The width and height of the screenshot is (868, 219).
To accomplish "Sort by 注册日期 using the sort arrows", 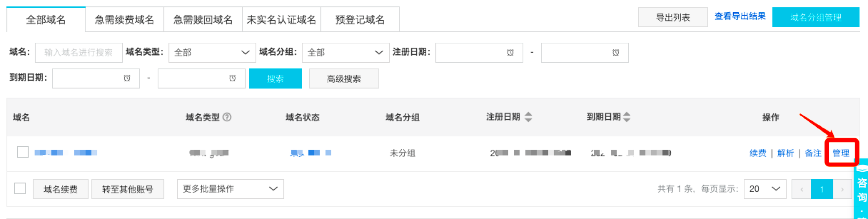I will point(529,117).
